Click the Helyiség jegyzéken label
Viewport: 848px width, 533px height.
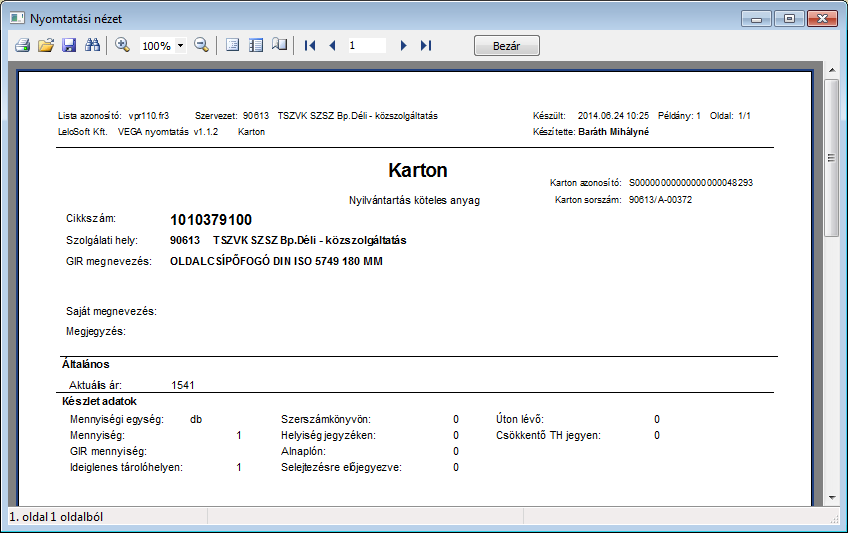click(328, 436)
